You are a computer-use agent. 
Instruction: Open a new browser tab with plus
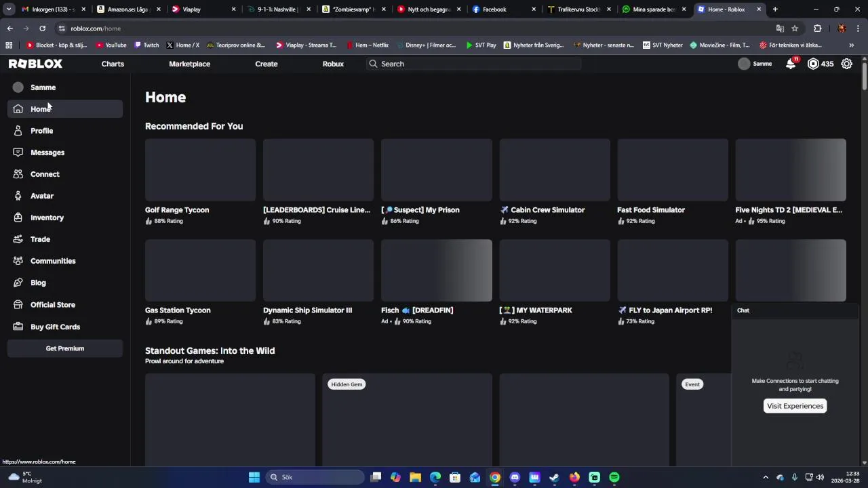(775, 9)
